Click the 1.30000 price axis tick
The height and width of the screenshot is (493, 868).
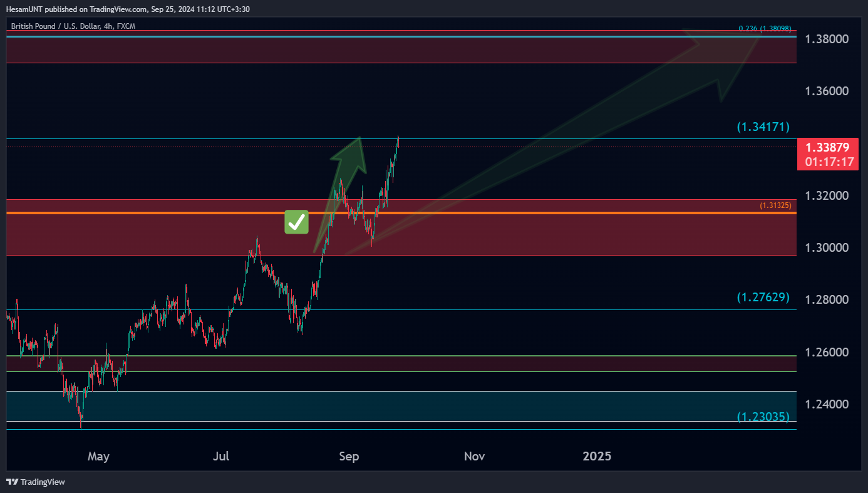(x=827, y=247)
